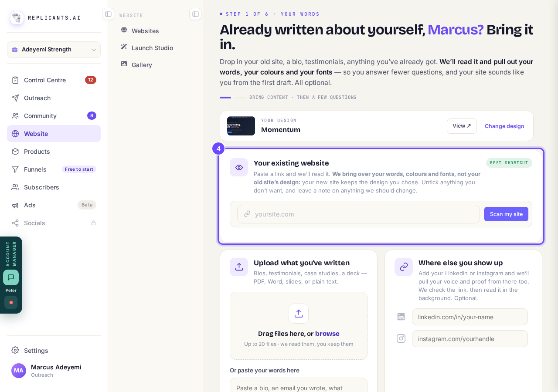Select Website in the main sidebar
Viewport: 558px width, 392px height.
coord(54,134)
